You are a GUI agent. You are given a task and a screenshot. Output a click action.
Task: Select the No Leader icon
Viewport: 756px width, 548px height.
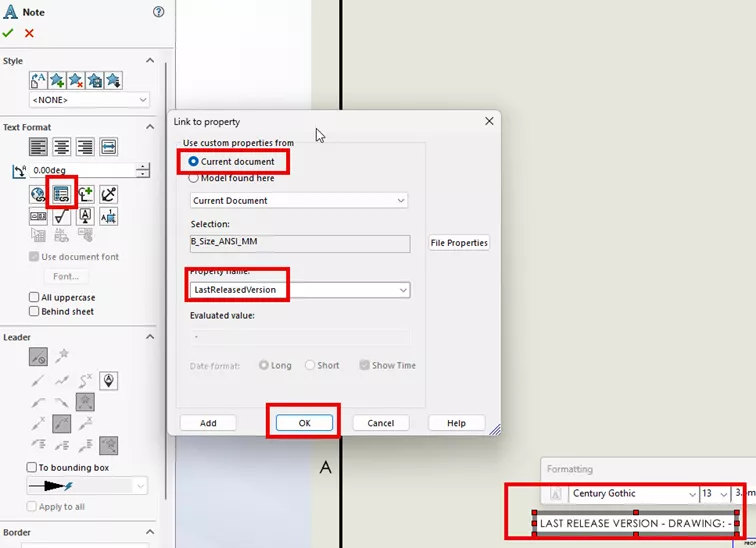[x=38, y=357]
